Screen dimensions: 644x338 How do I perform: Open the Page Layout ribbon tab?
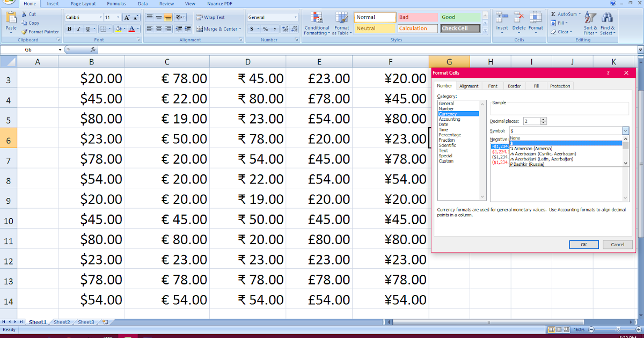pos(83,3)
